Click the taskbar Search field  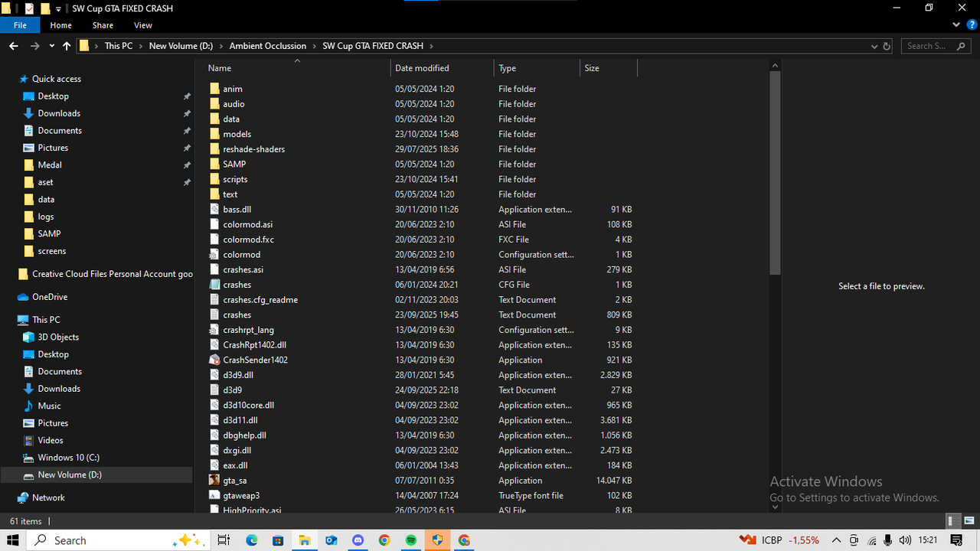(119, 540)
